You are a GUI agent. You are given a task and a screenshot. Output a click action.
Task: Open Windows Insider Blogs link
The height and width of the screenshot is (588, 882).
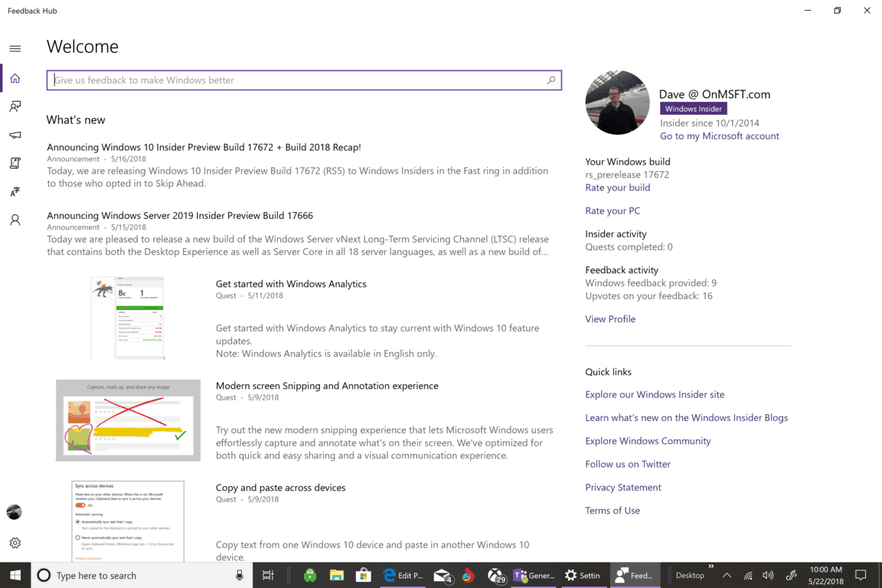tap(686, 417)
